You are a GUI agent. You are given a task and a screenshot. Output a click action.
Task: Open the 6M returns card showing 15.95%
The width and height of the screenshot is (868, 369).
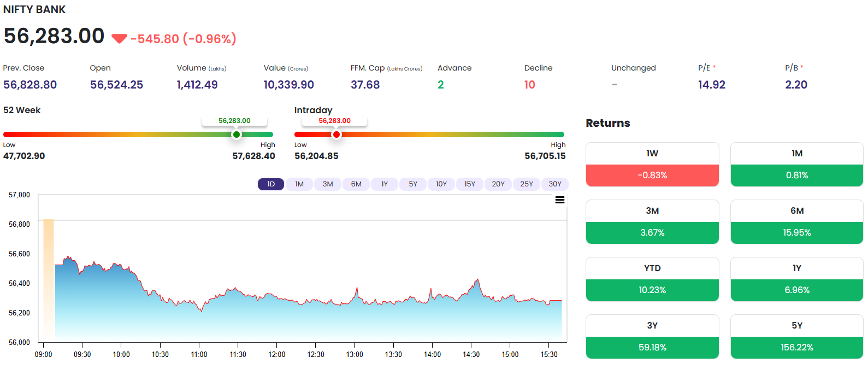pyautogui.click(x=797, y=222)
